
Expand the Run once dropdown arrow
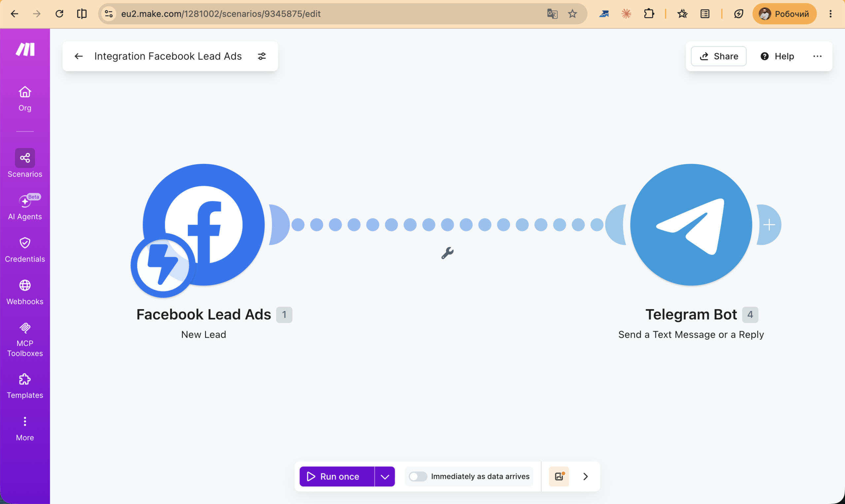[385, 476]
